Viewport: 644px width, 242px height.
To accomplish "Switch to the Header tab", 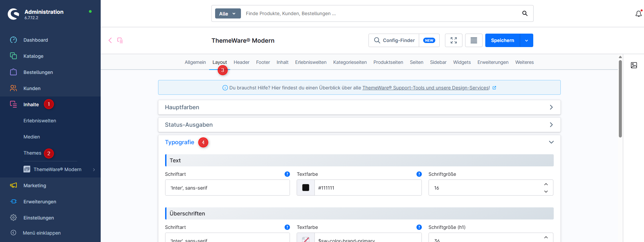I will tap(242, 62).
